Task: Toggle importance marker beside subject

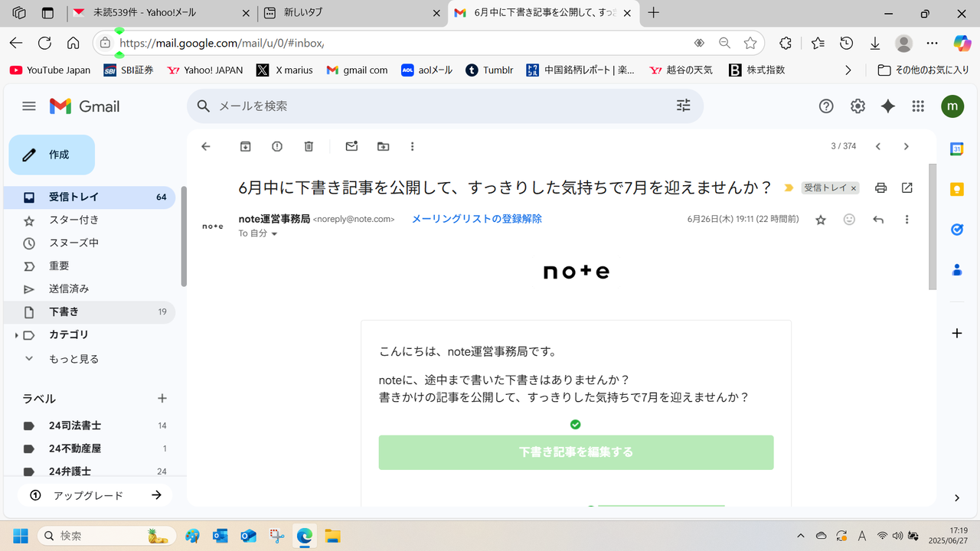Action: [789, 187]
